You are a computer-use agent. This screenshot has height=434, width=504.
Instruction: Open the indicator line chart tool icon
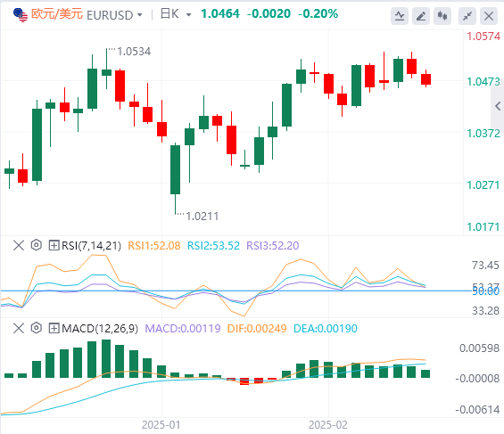(x=400, y=16)
